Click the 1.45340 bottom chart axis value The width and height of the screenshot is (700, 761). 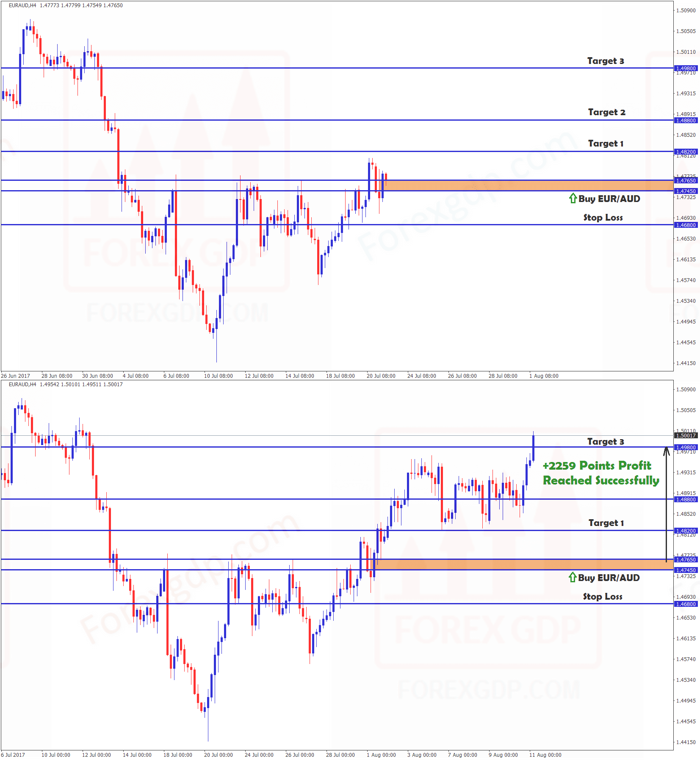point(686,680)
